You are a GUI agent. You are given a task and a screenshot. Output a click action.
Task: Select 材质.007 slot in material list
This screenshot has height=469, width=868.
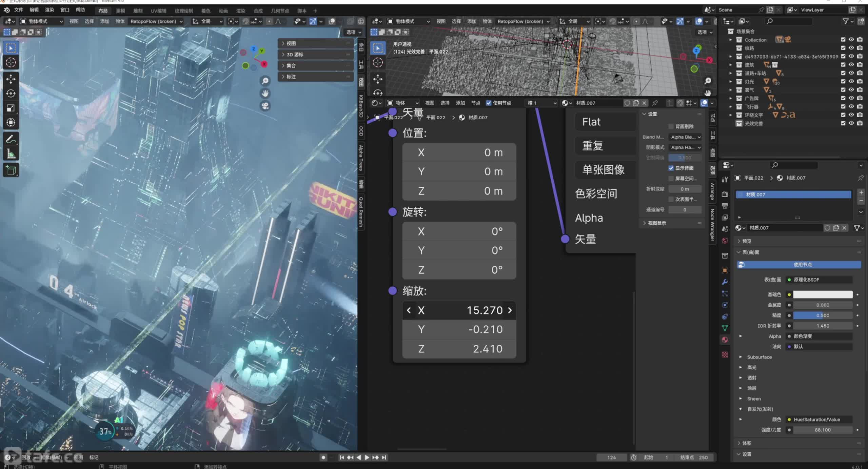coord(793,195)
